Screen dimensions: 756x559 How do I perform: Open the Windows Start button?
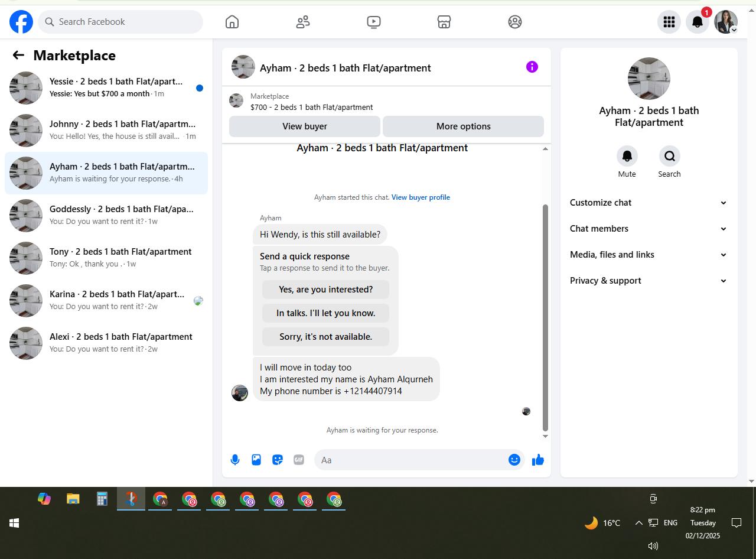tap(14, 523)
